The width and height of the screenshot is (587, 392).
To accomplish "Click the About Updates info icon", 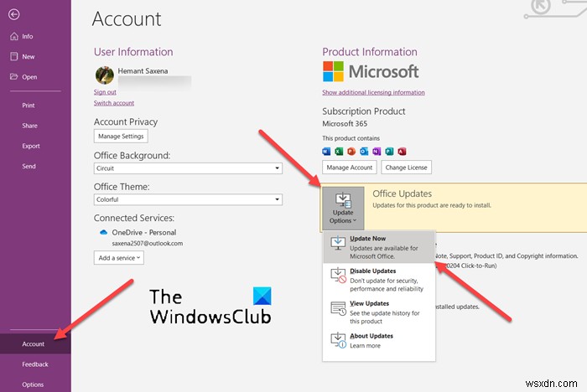I will [338, 340].
